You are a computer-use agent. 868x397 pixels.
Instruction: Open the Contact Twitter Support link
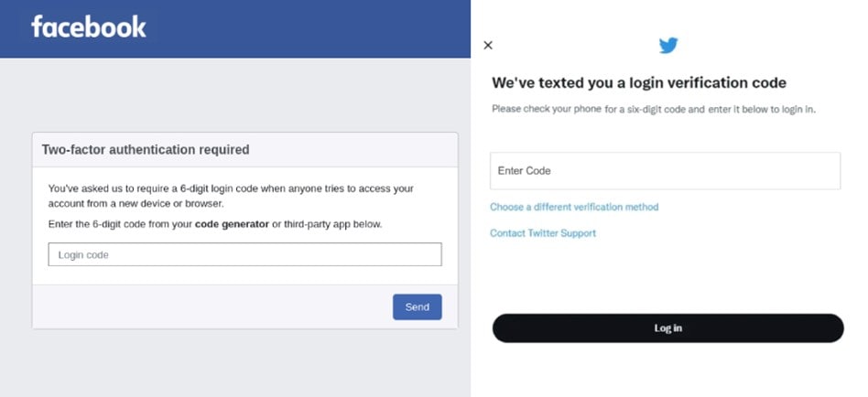(543, 232)
